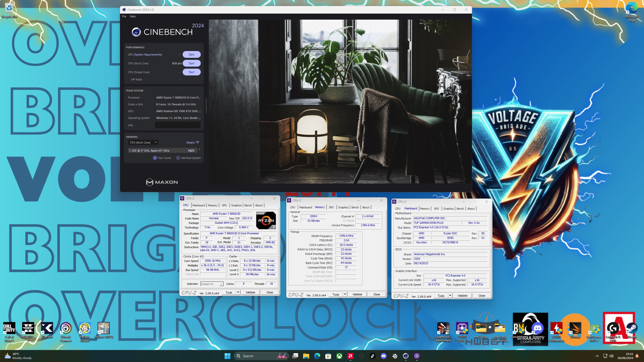Open clock and date 23:41

point(625,356)
